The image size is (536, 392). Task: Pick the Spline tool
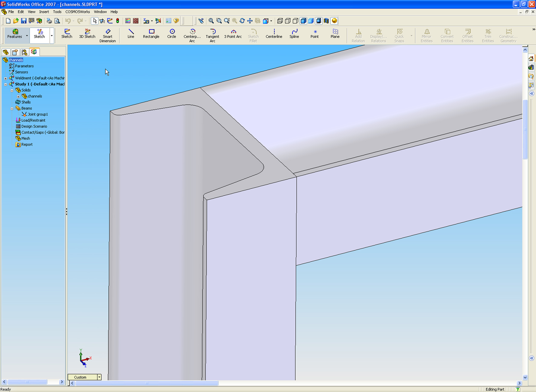(294, 34)
